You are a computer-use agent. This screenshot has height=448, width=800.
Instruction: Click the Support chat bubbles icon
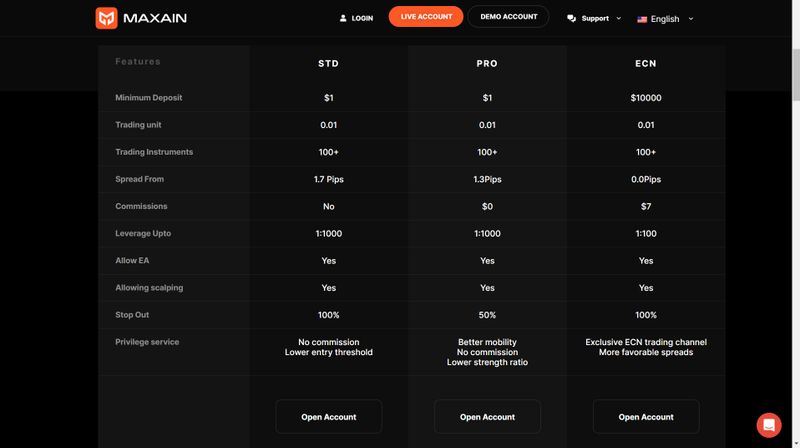[571, 18]
